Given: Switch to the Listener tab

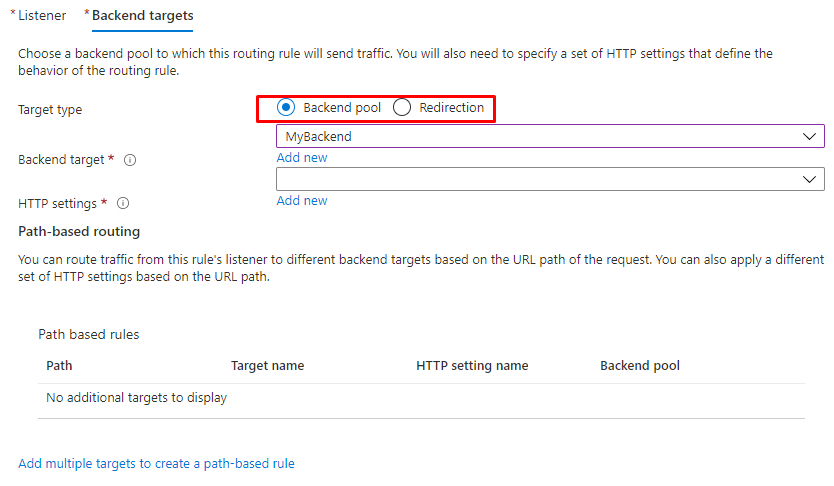Looking at the screenshot, I should (42, 16).
